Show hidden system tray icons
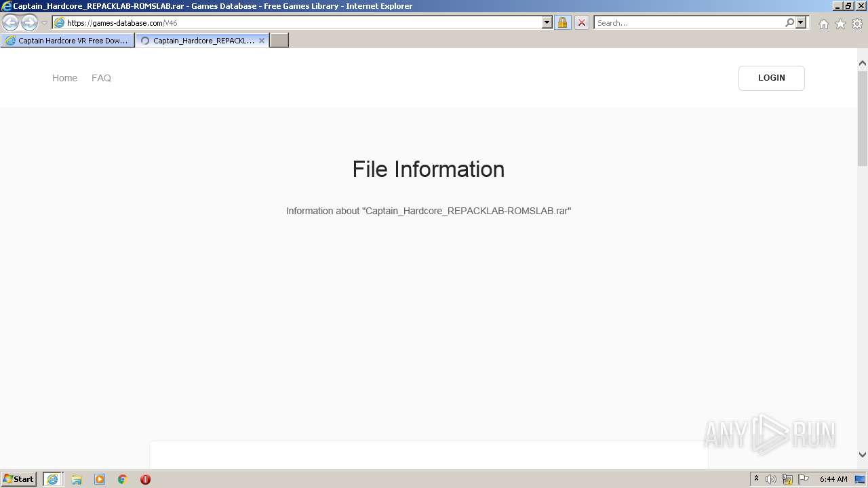This screenshot has height=488, width=868. coord(756,479)
